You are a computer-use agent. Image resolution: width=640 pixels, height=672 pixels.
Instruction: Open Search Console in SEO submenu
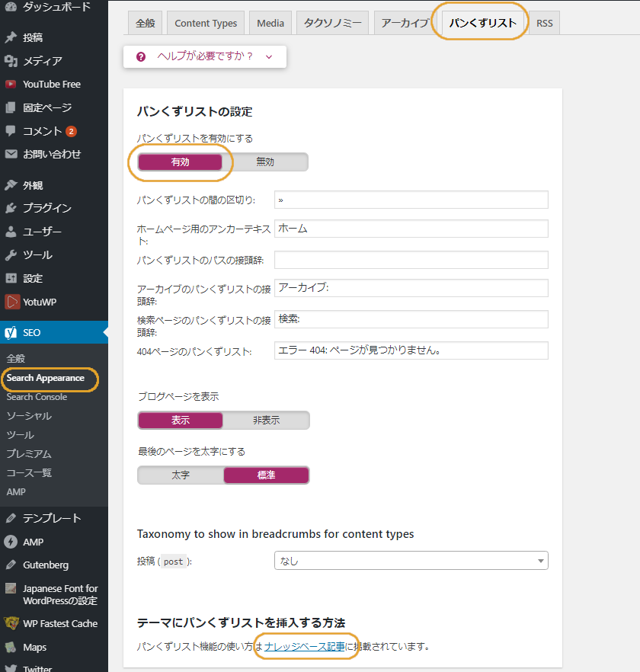coord(37,397)
